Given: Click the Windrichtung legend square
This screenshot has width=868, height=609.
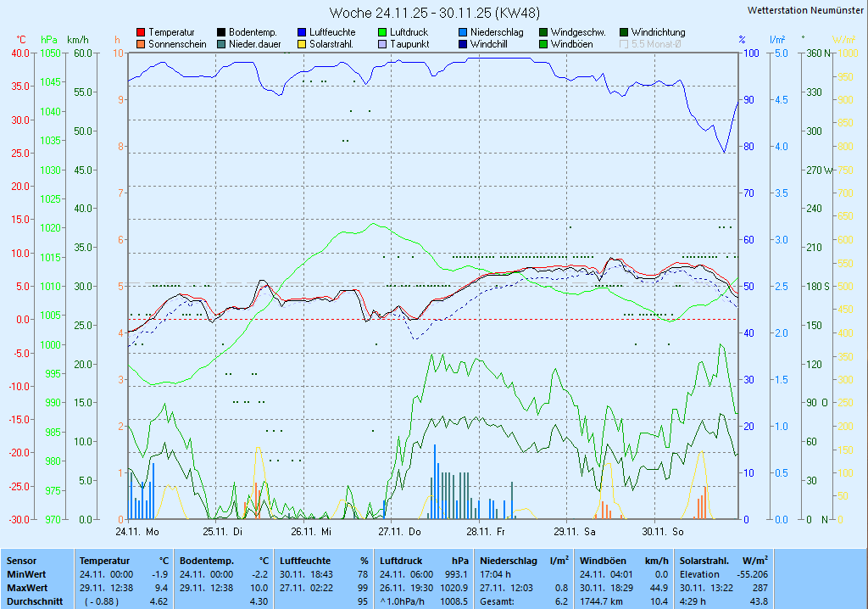Looking at the screenshot, I should point(624,32).
